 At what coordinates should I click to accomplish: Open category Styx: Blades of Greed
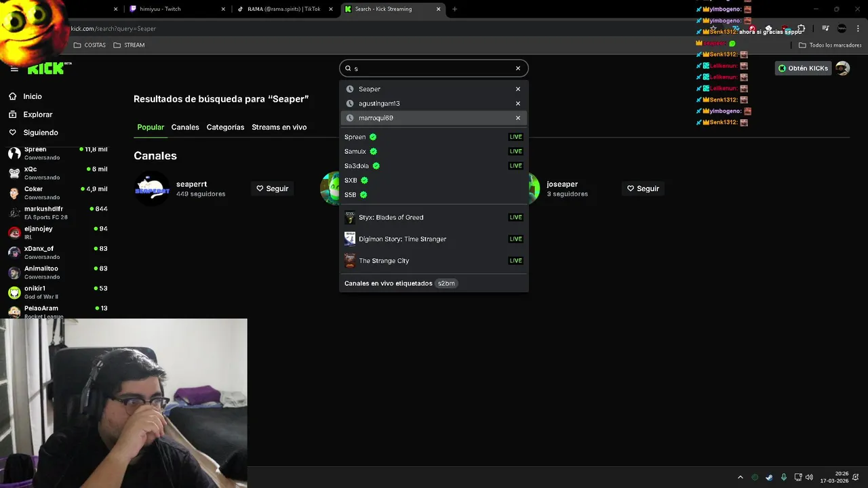click(x=433, y=218)
